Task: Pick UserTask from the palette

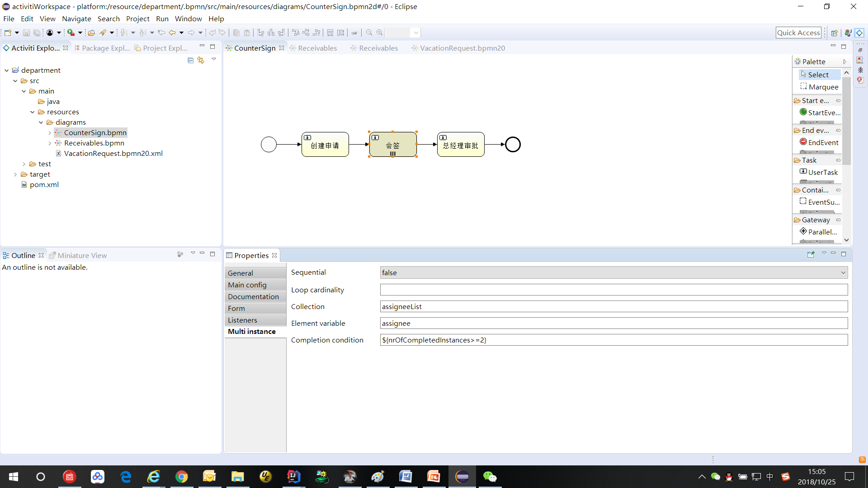Action: click(x=819, y=172)
